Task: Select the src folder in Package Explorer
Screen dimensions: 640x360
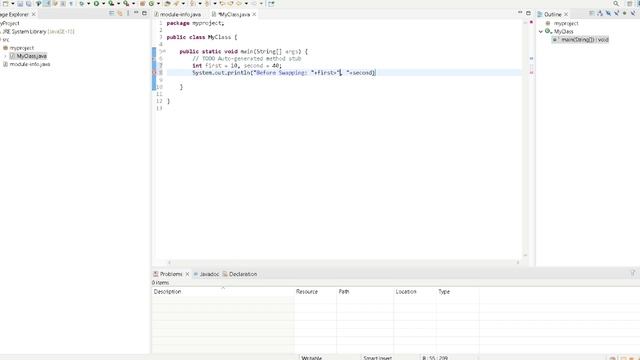Action: (5, 40)
